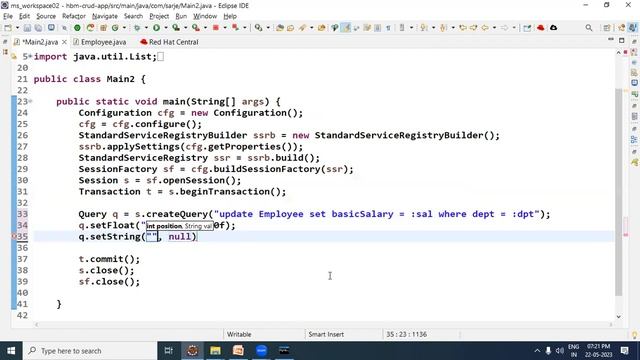Click the taskbar search box

coord(90,351)
